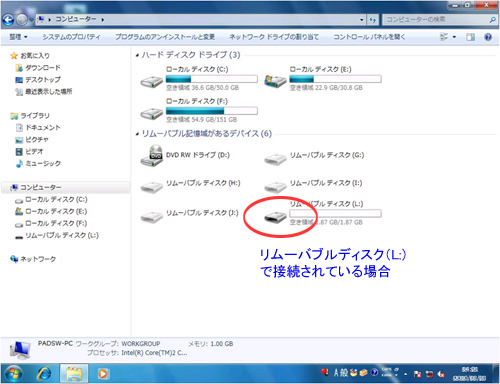Click System Properties (システムのプロパティ)

pyautogui.click(x=71, y=37)
